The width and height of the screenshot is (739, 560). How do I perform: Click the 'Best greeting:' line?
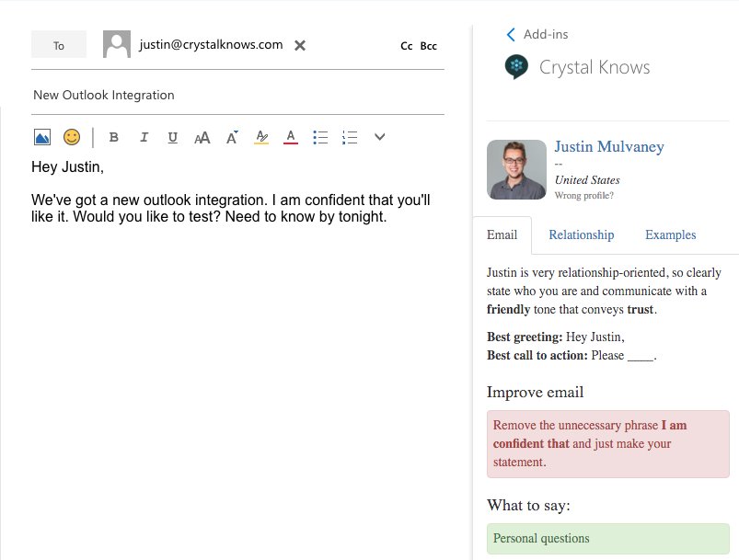point(556,337)
